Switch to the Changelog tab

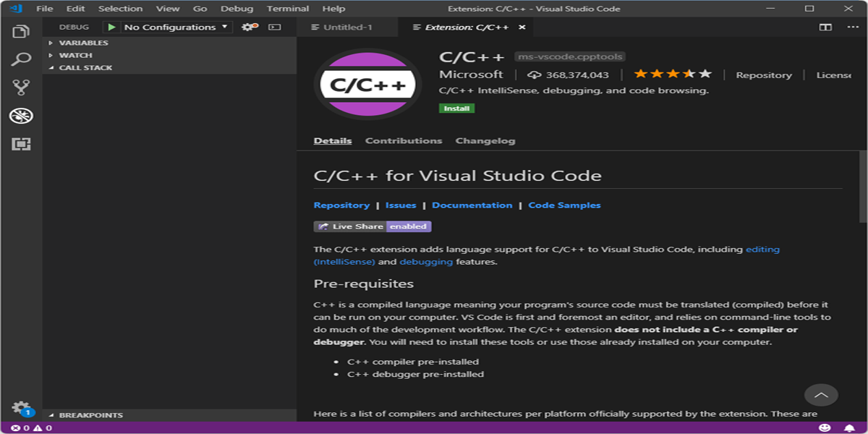pyautogui.click(x=485, y=140)
